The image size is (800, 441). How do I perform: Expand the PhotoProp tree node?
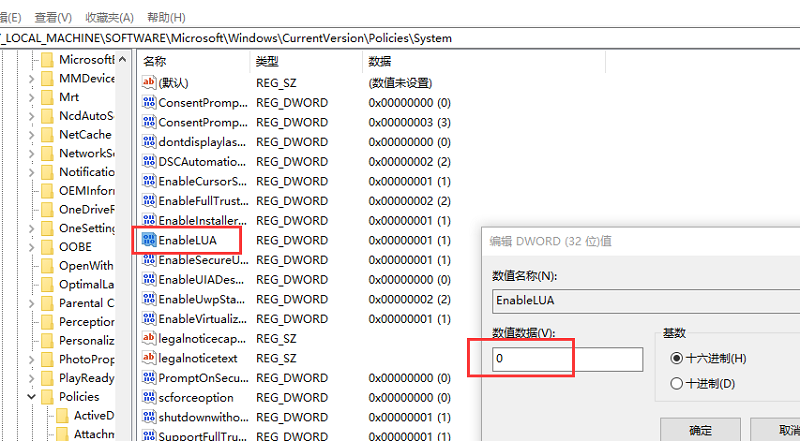pos(31,359)
